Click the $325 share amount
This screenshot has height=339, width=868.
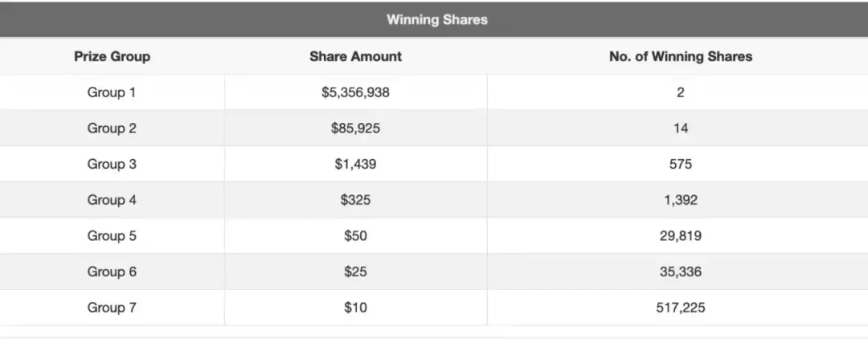[x=355, y=200]
